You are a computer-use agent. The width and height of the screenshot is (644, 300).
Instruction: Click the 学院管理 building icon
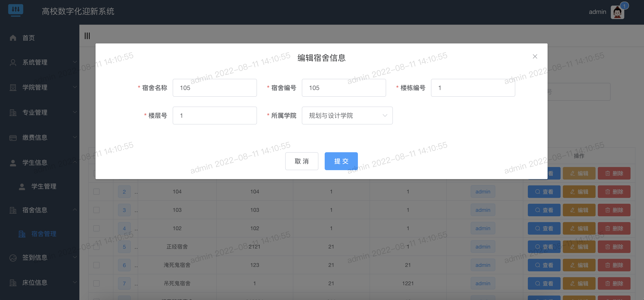(13, 88)
